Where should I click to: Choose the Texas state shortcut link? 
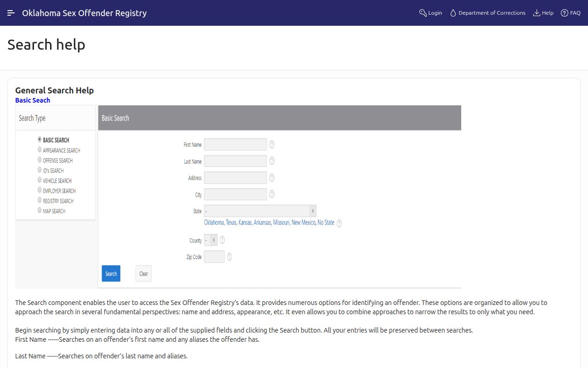(x=231, y=223)
